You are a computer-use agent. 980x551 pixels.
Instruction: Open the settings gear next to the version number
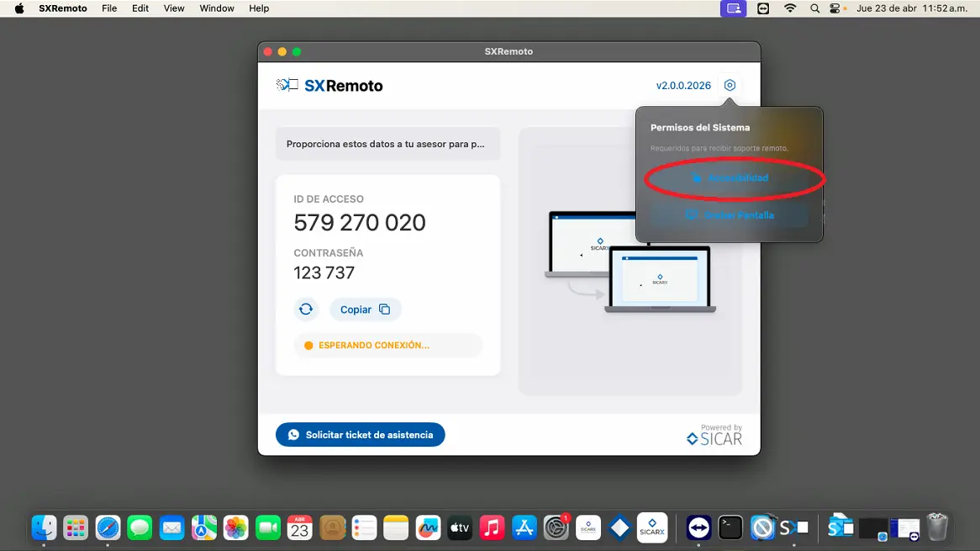pyautogui.click(x=730, y=85)
